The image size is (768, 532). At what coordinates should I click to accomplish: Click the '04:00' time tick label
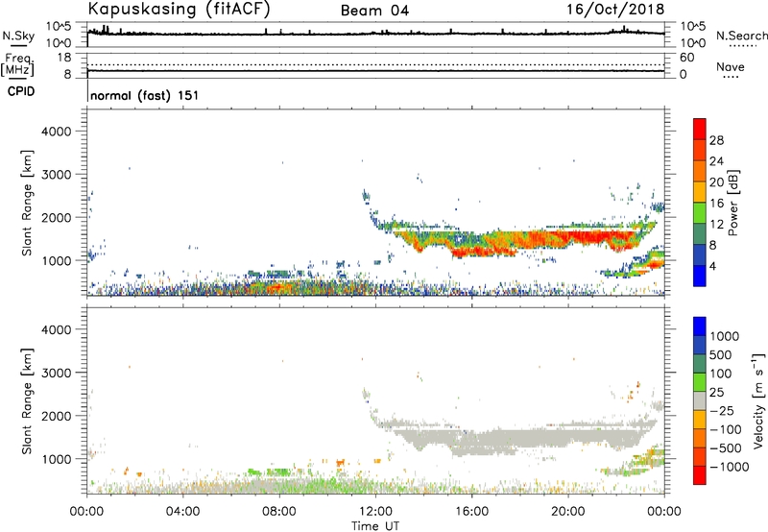(x=182, y=512)
